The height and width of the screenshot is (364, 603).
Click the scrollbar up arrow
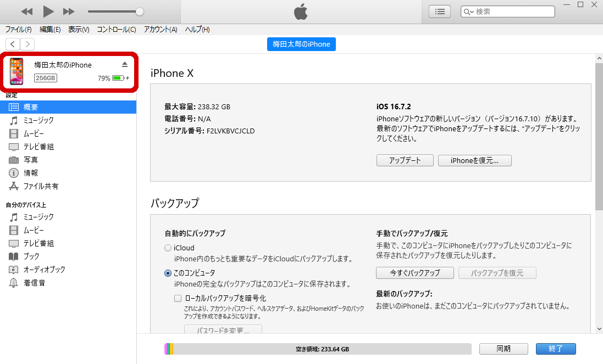click(x=599, y=59)
